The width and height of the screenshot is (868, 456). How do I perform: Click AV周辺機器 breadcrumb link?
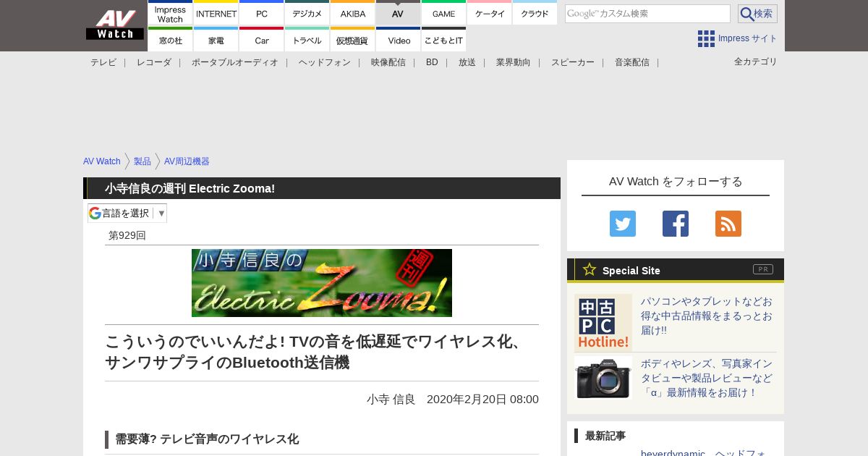click(187, 161)
